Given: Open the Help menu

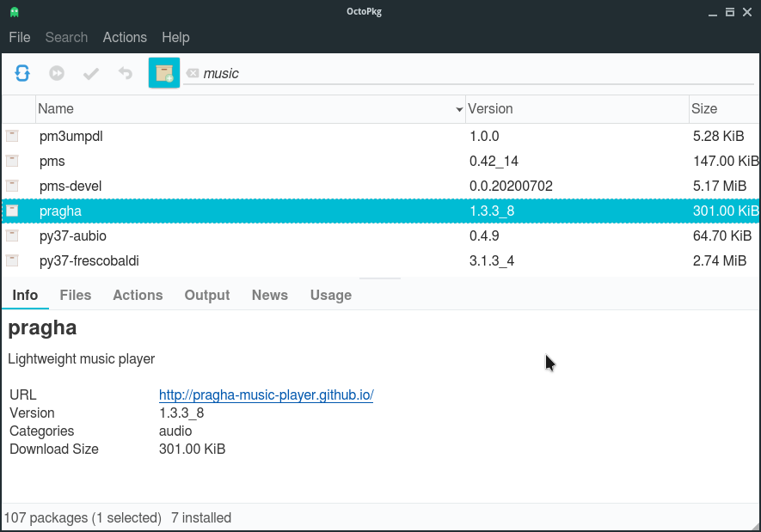Looking at the screenshot, I should coord(175,37).
